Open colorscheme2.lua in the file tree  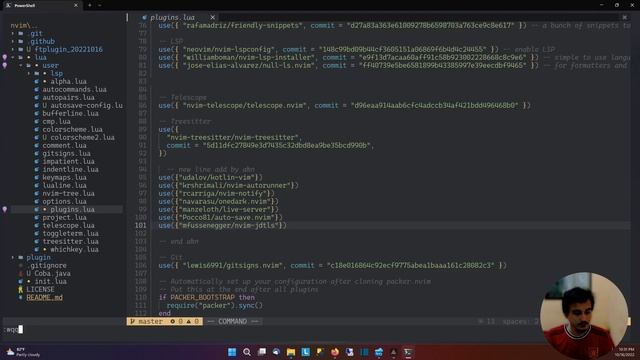(x=82, y=138)
